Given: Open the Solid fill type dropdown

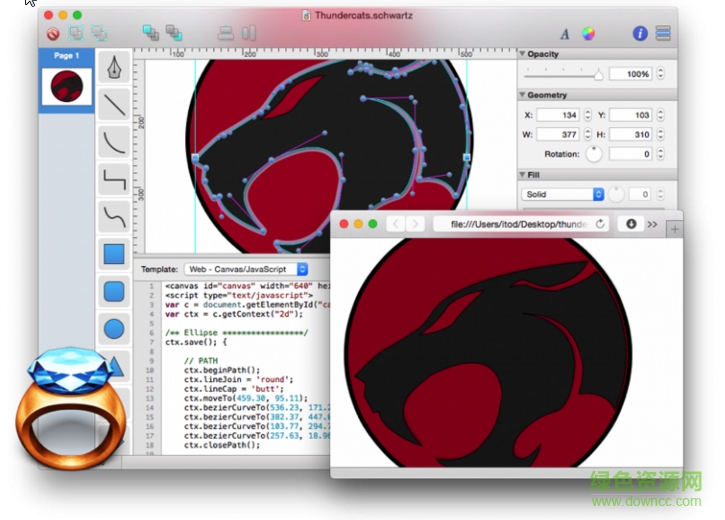Looking at the screenshot, I should click(563, 194).
